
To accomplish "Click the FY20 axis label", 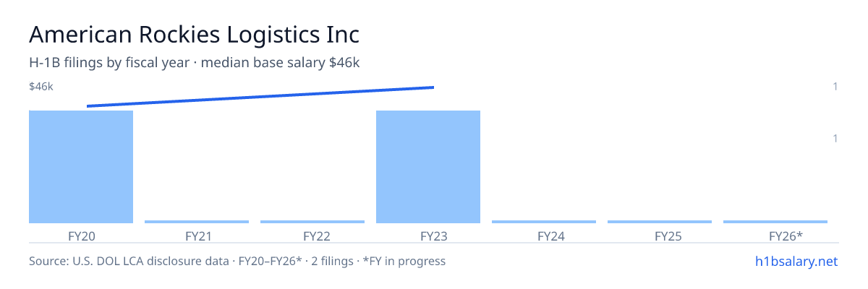I will pyautogui.click(x=81, y=236).
